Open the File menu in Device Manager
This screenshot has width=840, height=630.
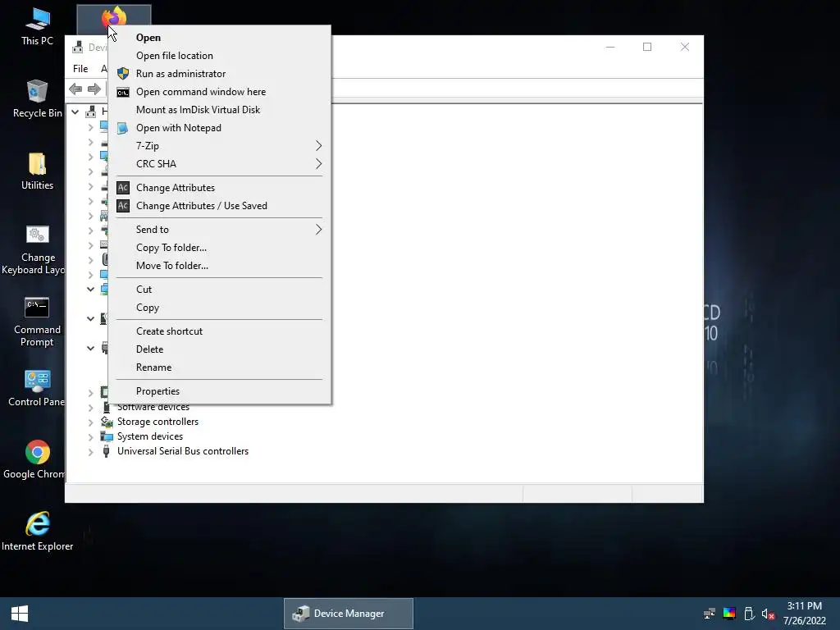(x=80, y=69)
